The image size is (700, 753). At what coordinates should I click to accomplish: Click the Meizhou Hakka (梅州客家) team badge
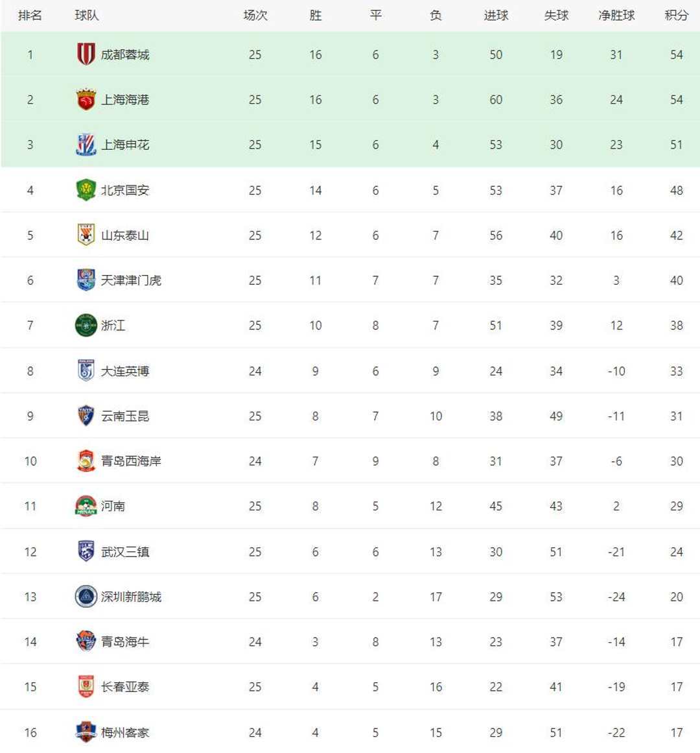[x=86, y=732]
